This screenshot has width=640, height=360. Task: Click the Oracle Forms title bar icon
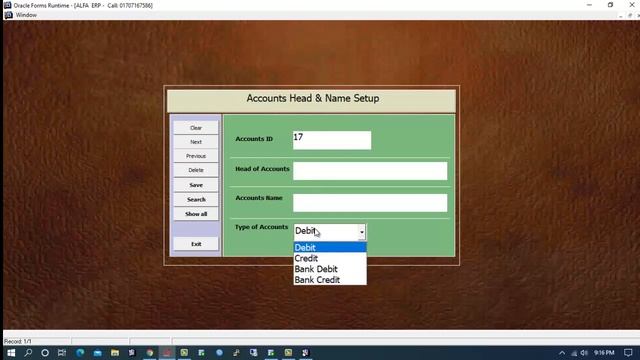tap(7, 5)
